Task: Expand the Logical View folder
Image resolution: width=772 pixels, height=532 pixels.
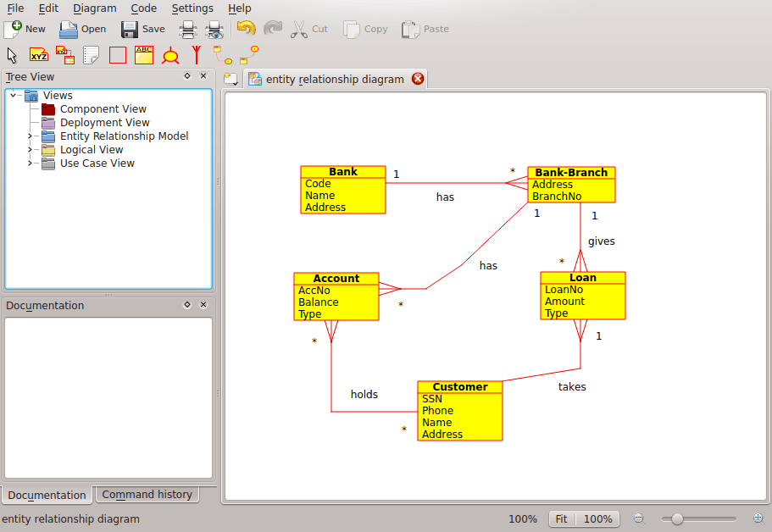Action: point(30,150)
